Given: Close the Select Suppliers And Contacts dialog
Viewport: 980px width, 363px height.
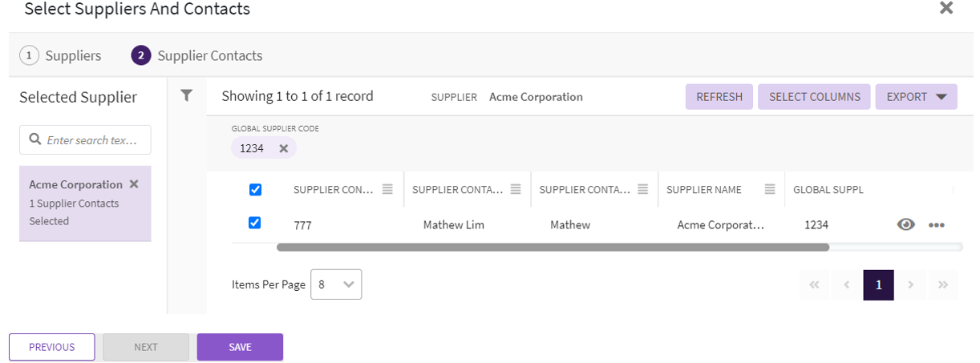Looking at the screenshot, I should [946, 9].
